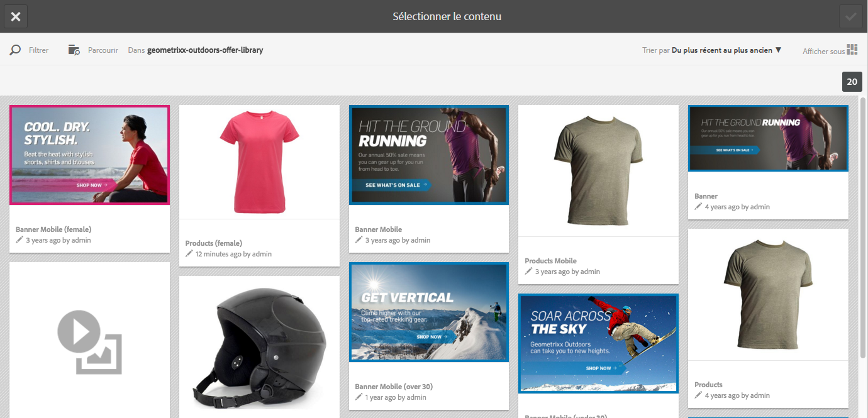Select olive t-shirt above Products 4 years ago
This screenshot has width=868, height=418.
tap(768, 294)
